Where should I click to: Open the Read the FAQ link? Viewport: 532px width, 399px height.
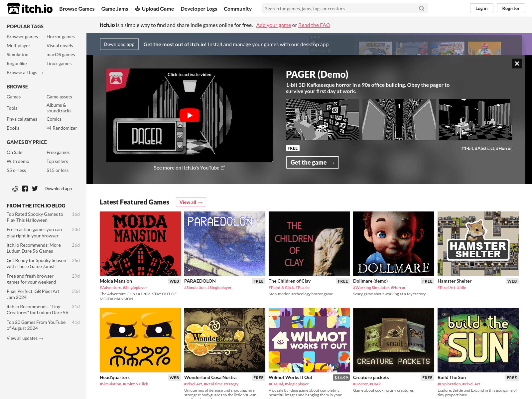(314, 25)
